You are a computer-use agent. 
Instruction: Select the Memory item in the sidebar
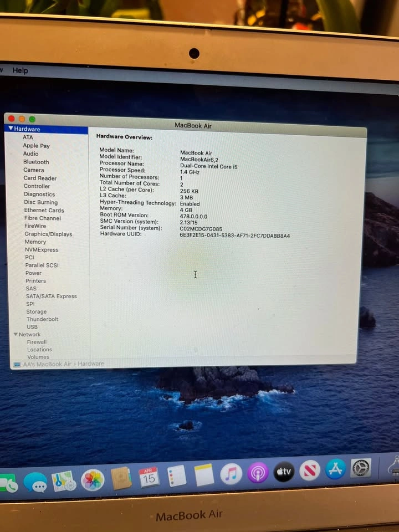pos(35,242)
